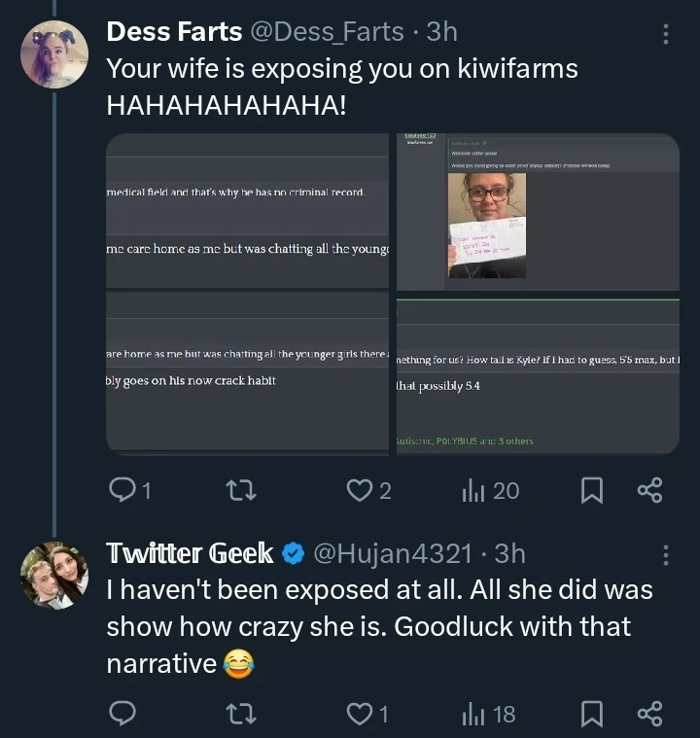Retweet Twitter Geek's reply
The width and height of the screenshot is (700, 738).
[x=241, y=714]
